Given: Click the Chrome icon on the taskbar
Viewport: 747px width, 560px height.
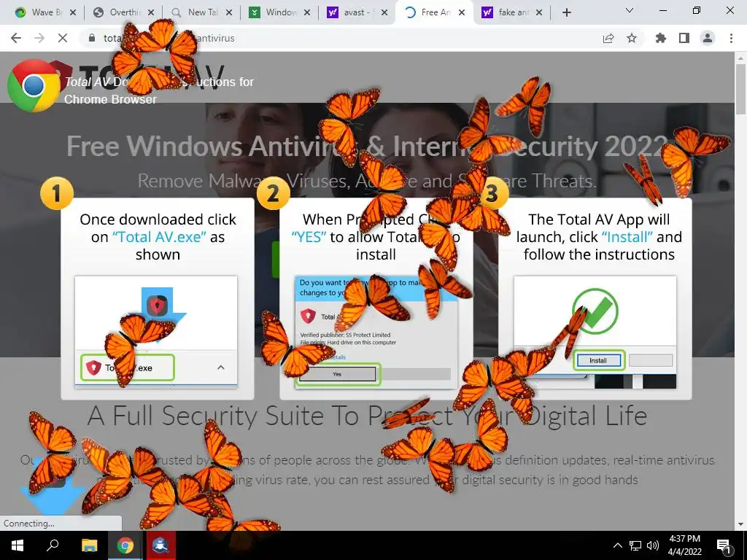Looking at the screenshot, I should [x=125, y=545].
